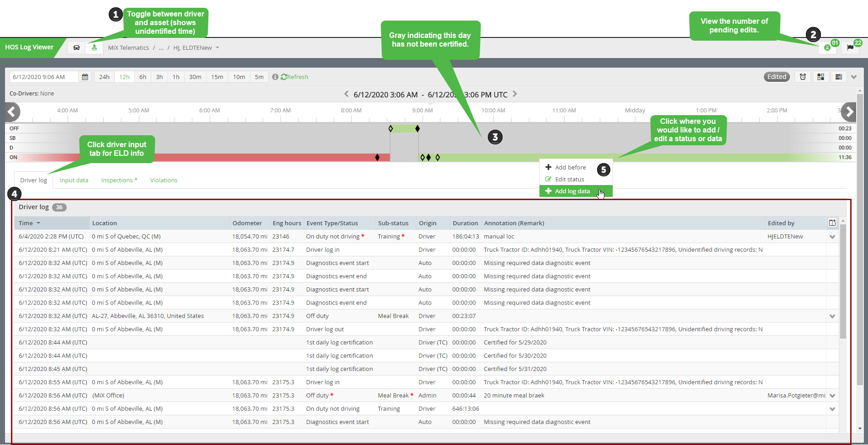Open flag notifications icon showing 22

pyautogui.click(x=850, y=48)
